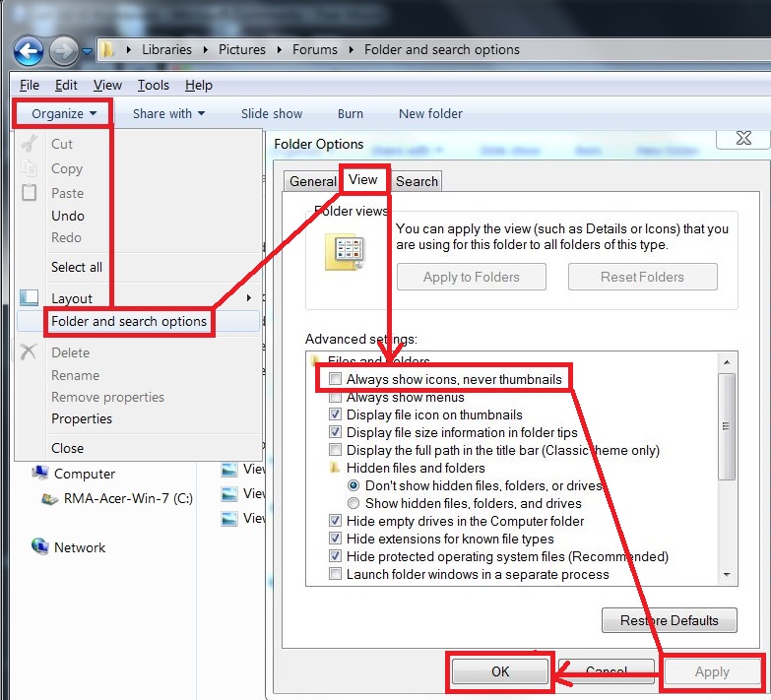Navigate to Libraries in the address bar
The width and height of the screenshot is (771, 700).
(x=166, y=49)
